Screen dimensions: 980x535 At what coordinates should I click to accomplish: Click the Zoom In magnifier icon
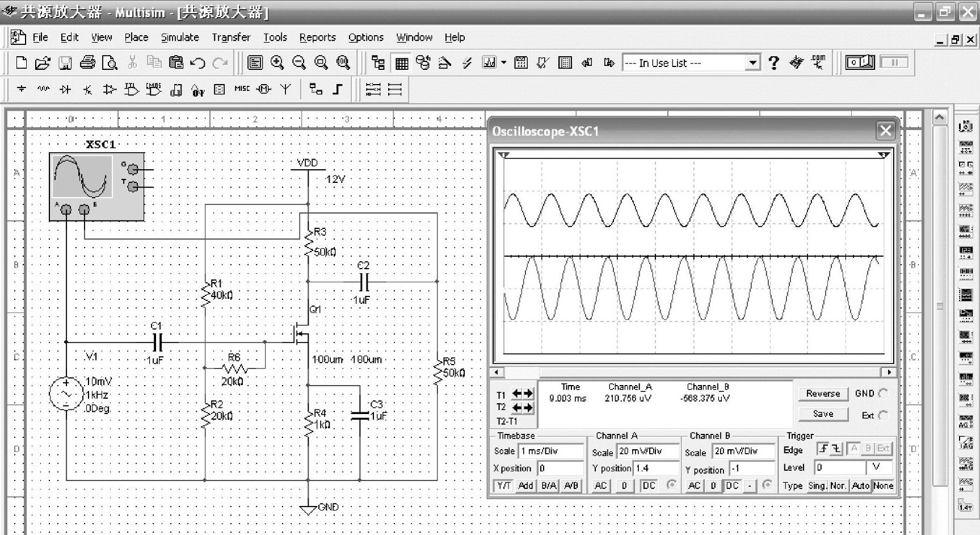tap(277, 62)
